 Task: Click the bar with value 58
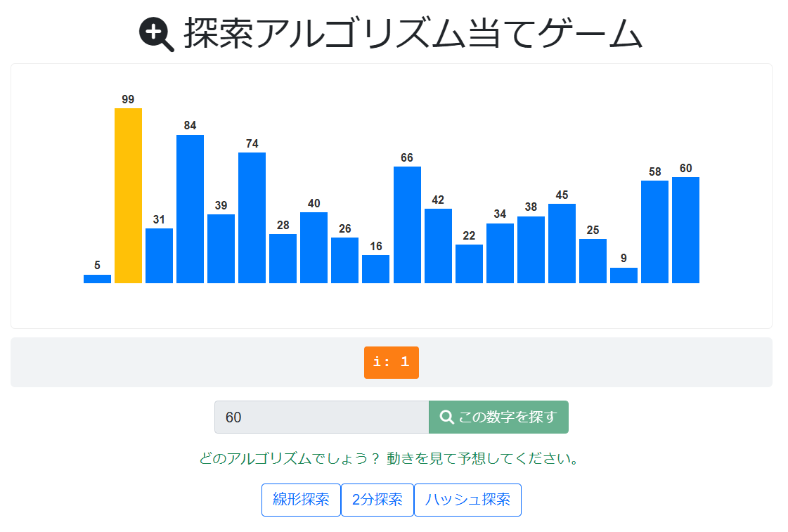[x=654, y=232]
